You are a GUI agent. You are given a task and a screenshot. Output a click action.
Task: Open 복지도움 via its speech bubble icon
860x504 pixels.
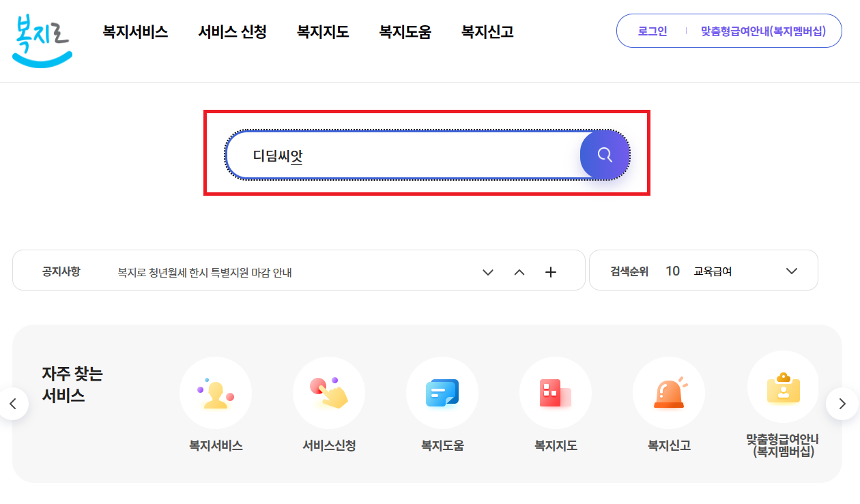[x=442, y=393]
